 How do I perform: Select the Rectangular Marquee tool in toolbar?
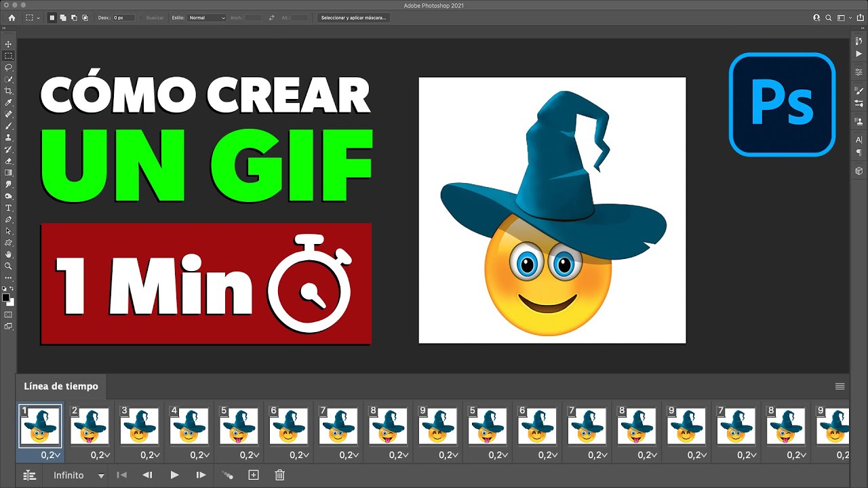point(8,56)
